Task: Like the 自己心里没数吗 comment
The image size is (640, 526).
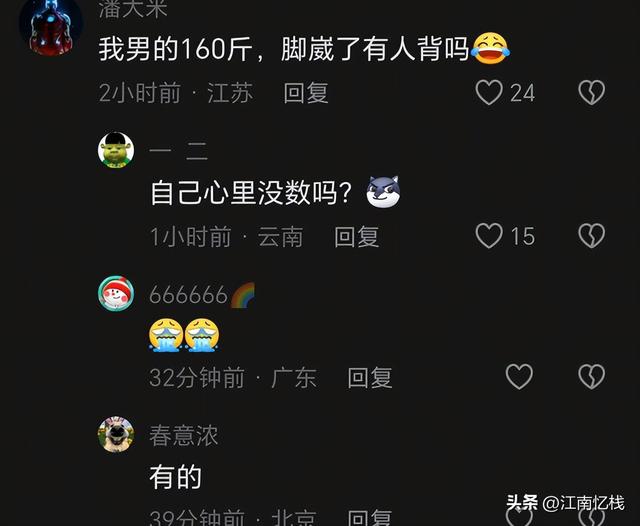Action: (x=489, y=235)
